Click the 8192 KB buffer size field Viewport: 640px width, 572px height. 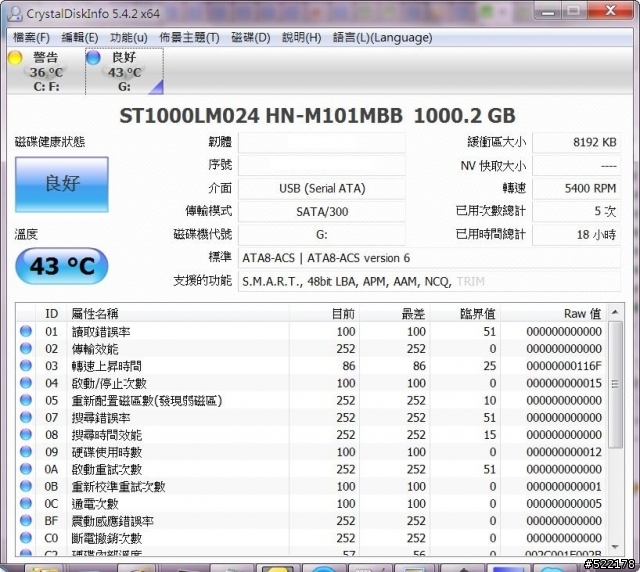[576, 142]
